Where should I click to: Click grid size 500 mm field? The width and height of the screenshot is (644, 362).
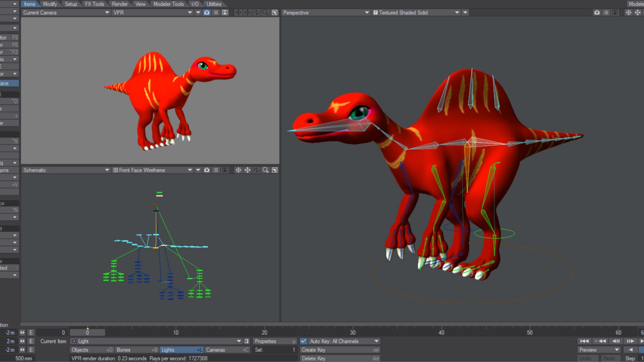pyautogui.click(x=17, y=358)
